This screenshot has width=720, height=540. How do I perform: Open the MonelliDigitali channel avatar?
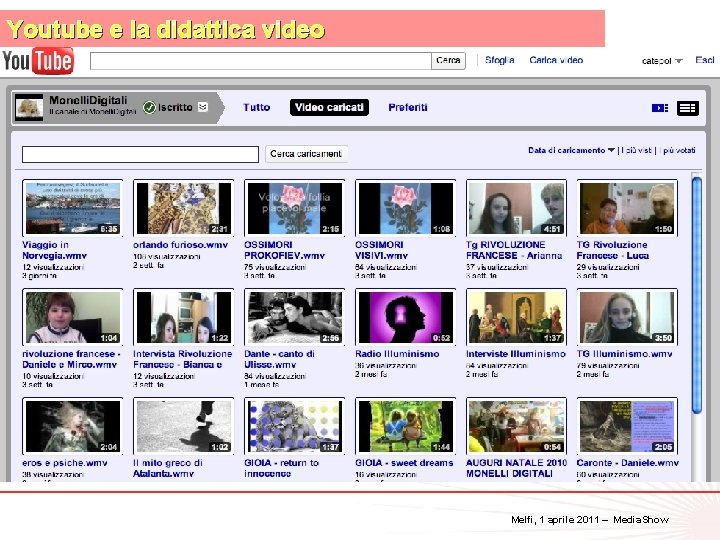tap(29, 107)
